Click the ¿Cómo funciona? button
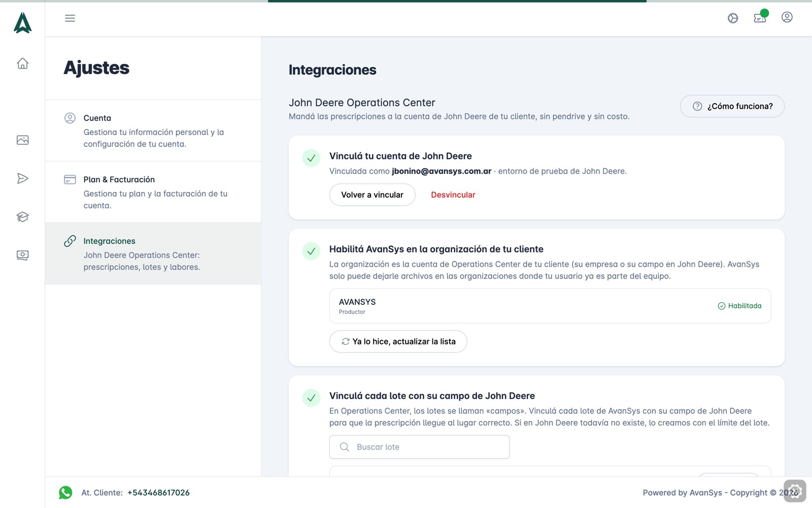 coord(732,106)
